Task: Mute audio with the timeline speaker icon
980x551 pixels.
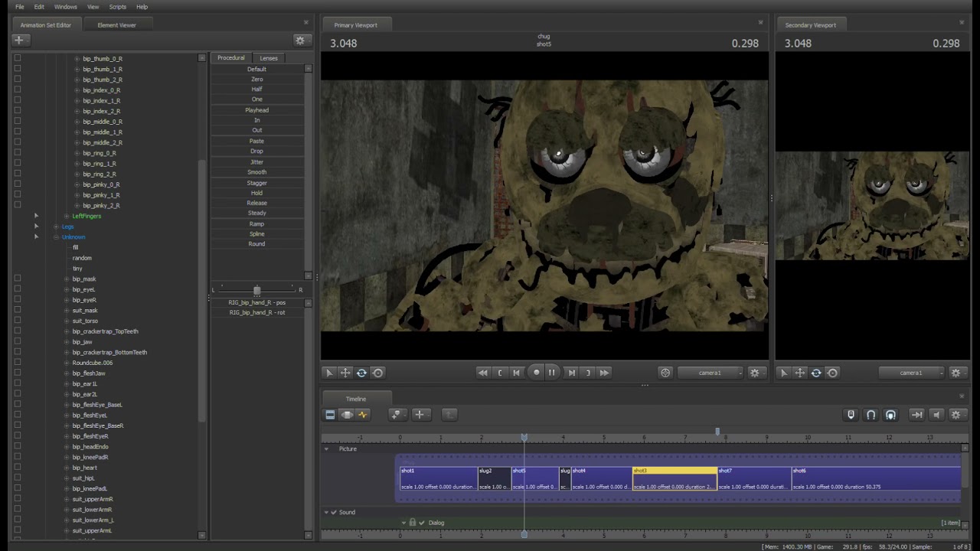Action: click(936, 415)
